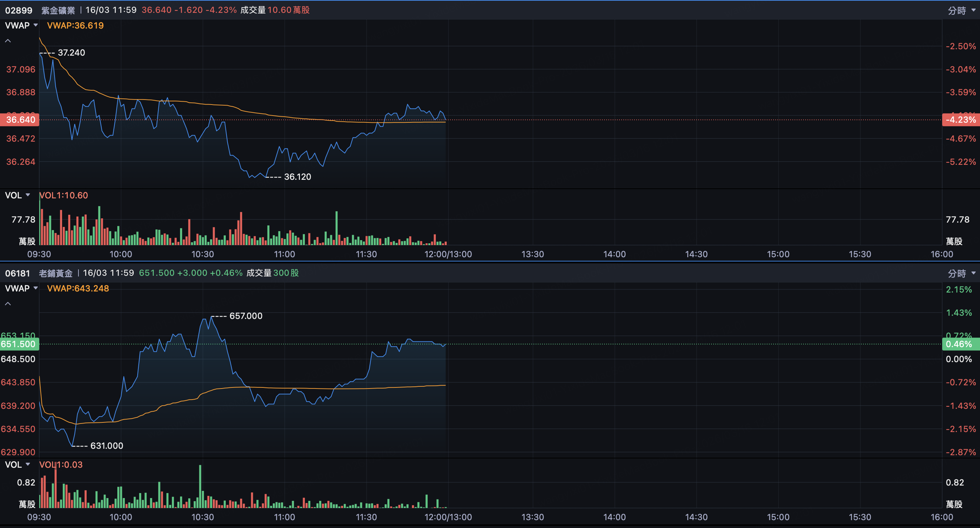Collapse 老鋪黃金 chart panel with caret icon
The height and width of the screenshot is (528, 980).
tap(8, 303)
